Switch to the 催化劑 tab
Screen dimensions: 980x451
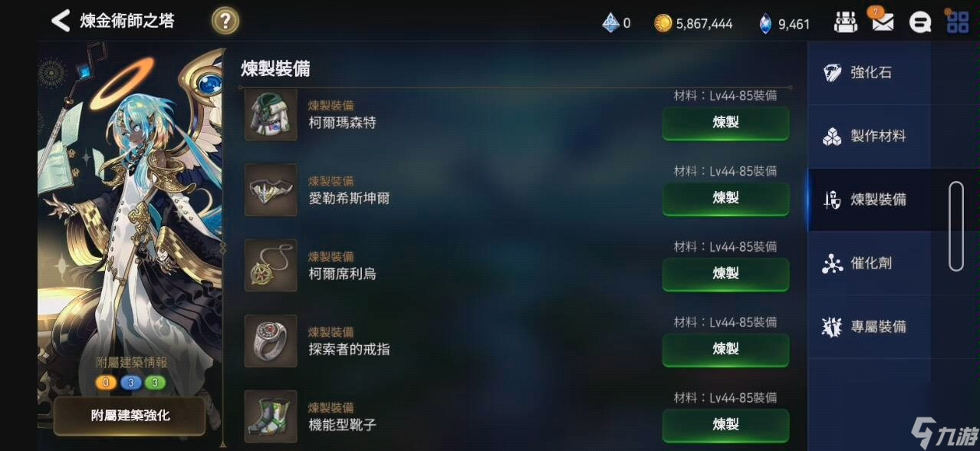pyautogui.click(x=869, y=263)
